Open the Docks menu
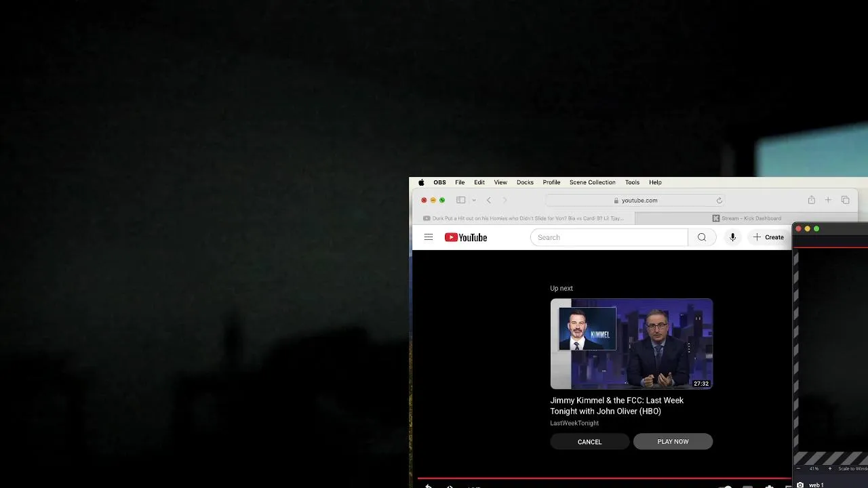 pos(525,182)
